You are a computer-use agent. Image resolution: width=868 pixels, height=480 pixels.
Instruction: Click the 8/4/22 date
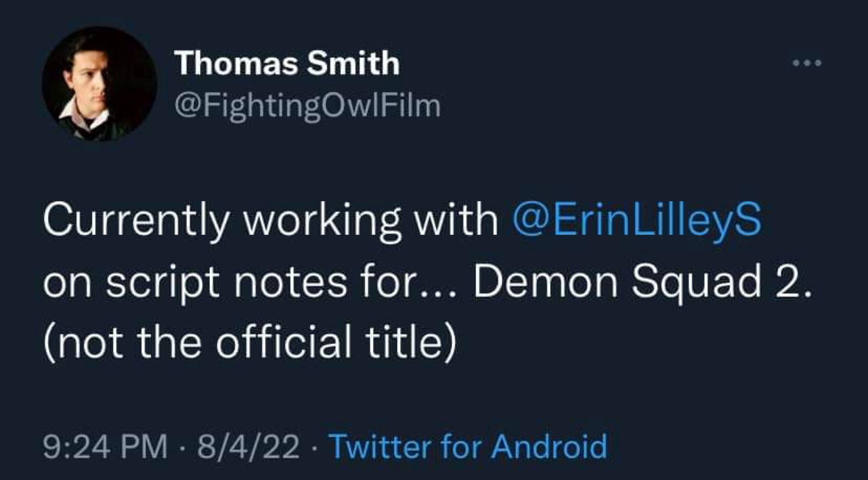coord(248,446)
